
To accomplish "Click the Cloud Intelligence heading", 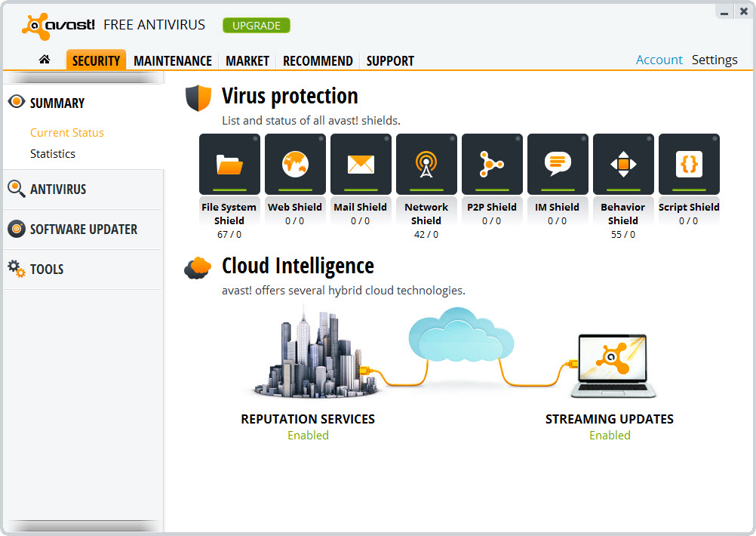I will (298, 266).
